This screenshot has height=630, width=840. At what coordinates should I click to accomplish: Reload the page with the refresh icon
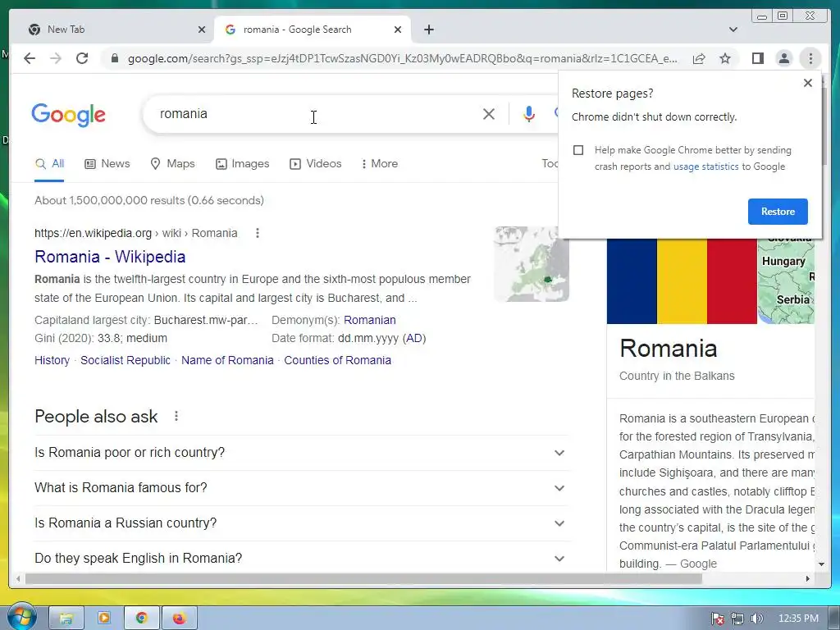82,58
